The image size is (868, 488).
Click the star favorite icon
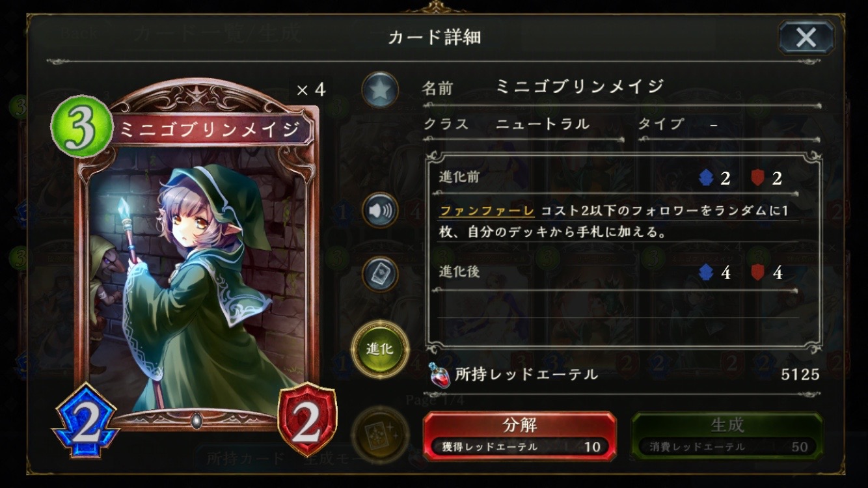click(x=380, y=90)
